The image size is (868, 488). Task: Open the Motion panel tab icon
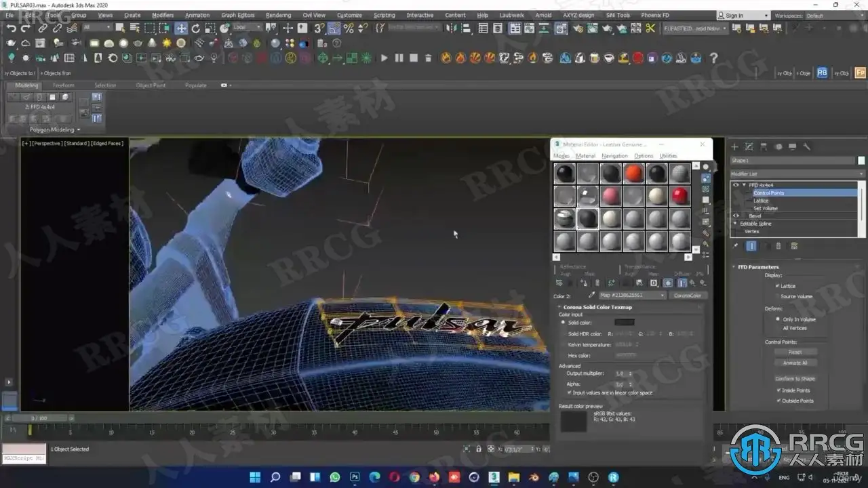[778, 146]
